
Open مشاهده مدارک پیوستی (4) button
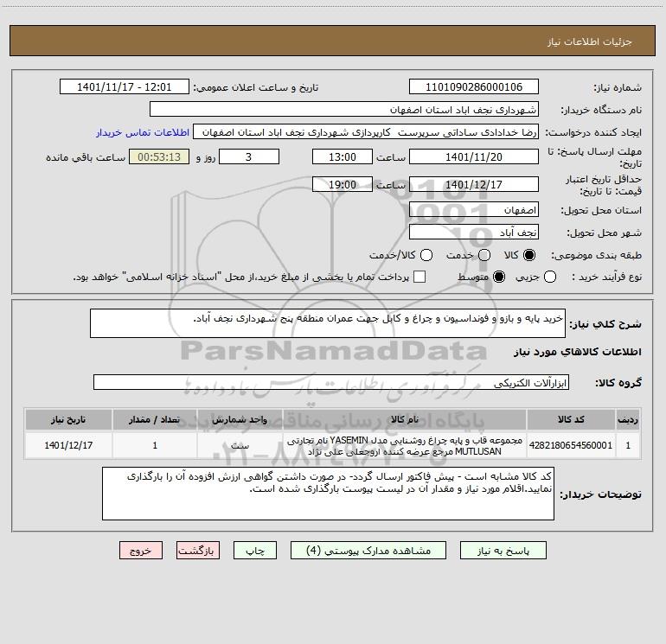point(368,551)
